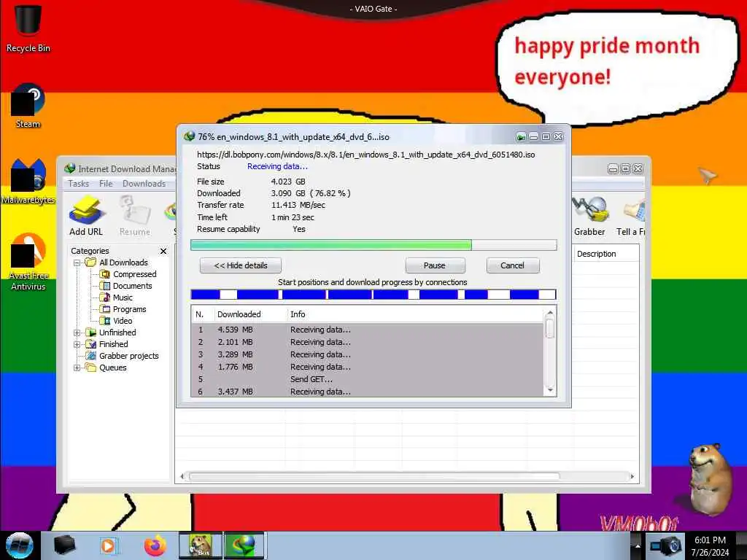The width and height of the screenshot is (747, 560).
Task: Open Avast Free Antivirus desktop shortcut
Action: (x=28, y=262)
